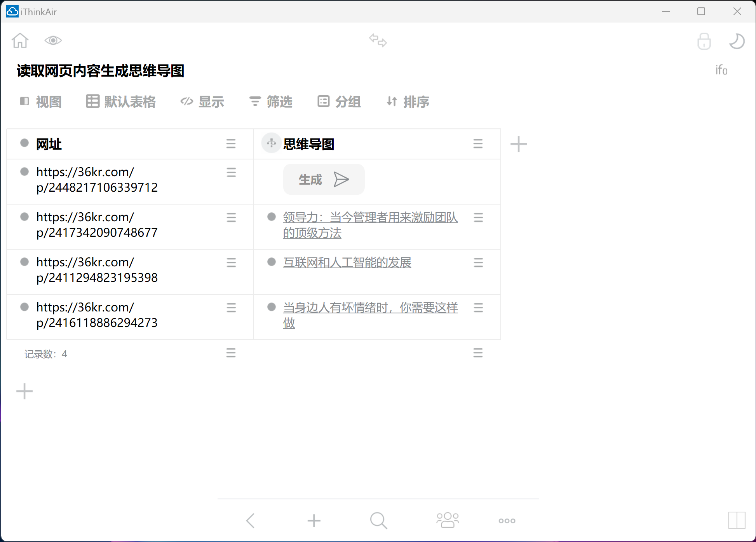Click the swap arrows icon at top center
Screen dimensions: 756x542
pyautogui.click(x=378, y=40)
